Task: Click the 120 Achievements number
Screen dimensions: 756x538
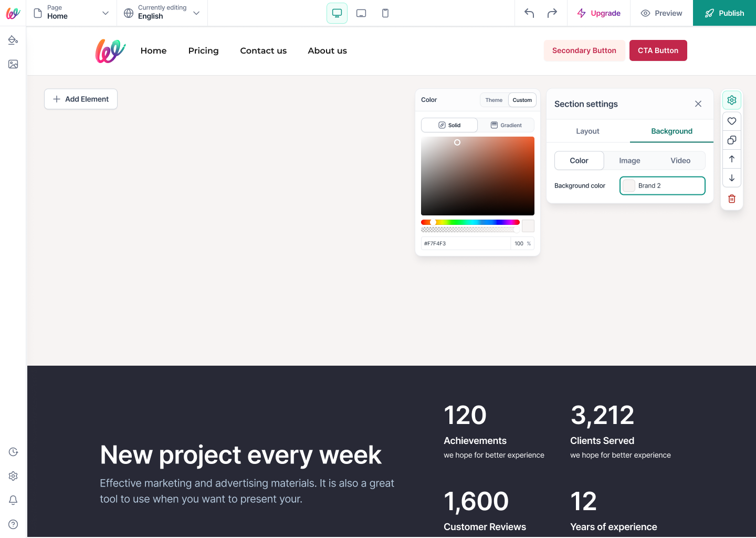Action: [465, 415]
